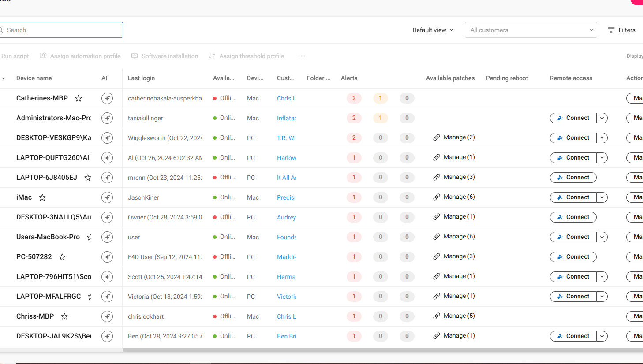The width and height of the screenshot is (643, 364).
Task: Expand Connect options for Administrators-Mac-Pro
Action: (602, 118)
